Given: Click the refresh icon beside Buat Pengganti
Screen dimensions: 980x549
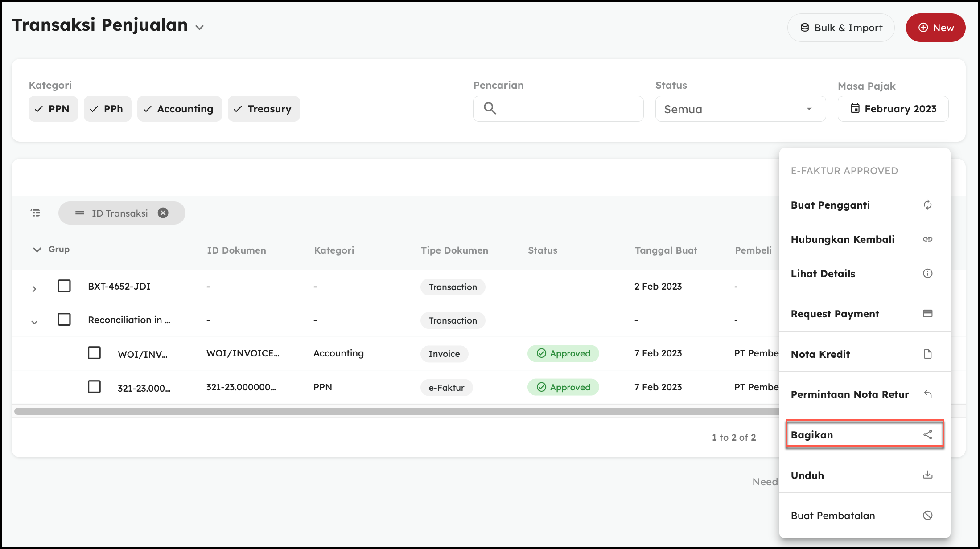Looking at the screenshot, I should click(927, 205).
